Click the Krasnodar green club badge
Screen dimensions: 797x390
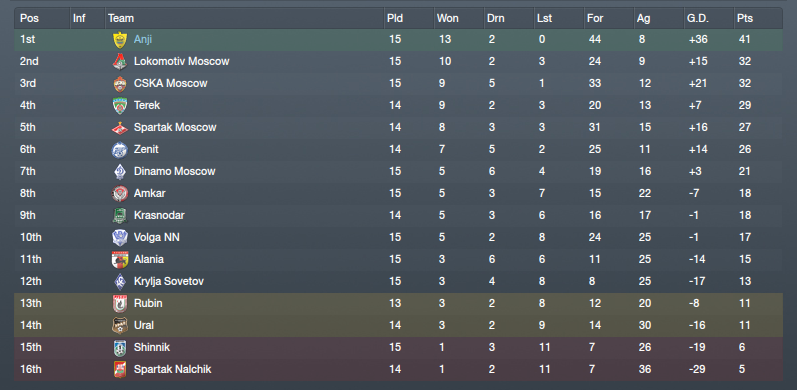coord(120,216)
